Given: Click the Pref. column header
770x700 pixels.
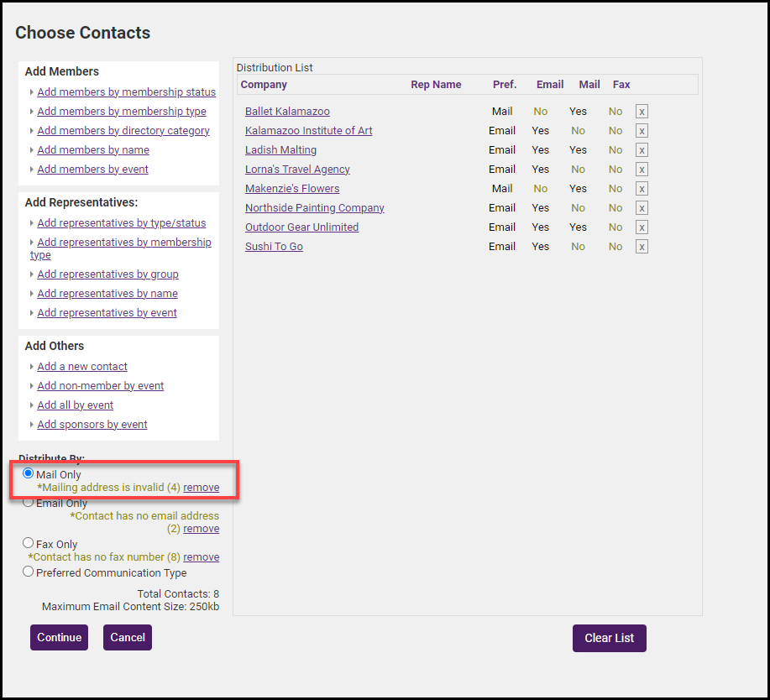Looking at the screenshot, I should 504,85.
